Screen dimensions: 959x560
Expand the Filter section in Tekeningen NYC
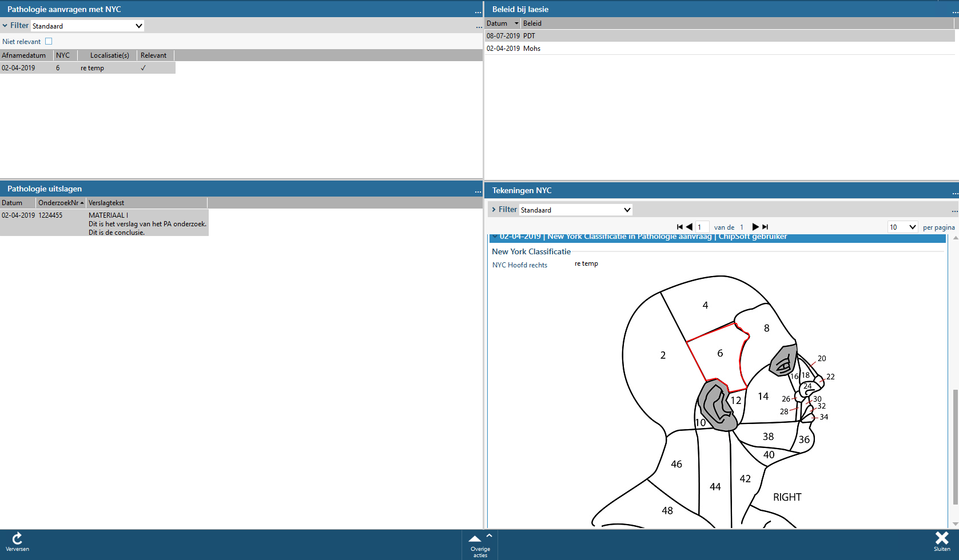[494, 210]
